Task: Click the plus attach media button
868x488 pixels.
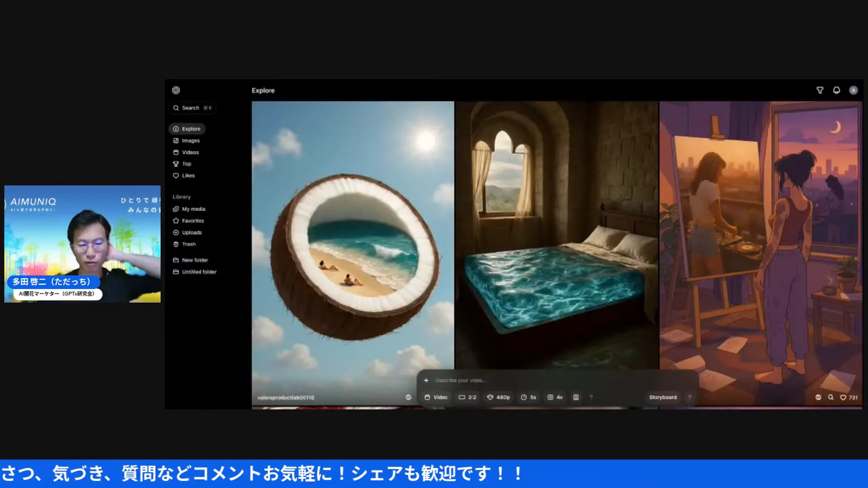Action: (426, 380)
